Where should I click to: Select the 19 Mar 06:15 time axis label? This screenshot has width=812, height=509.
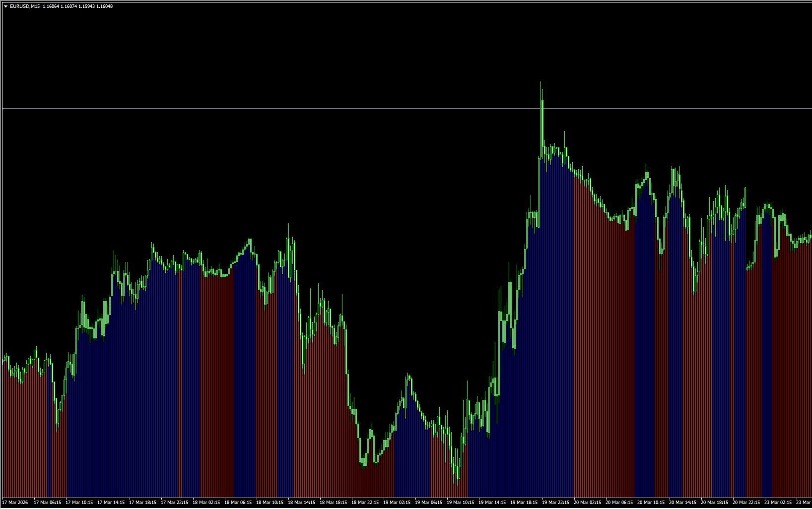(429, 503)
